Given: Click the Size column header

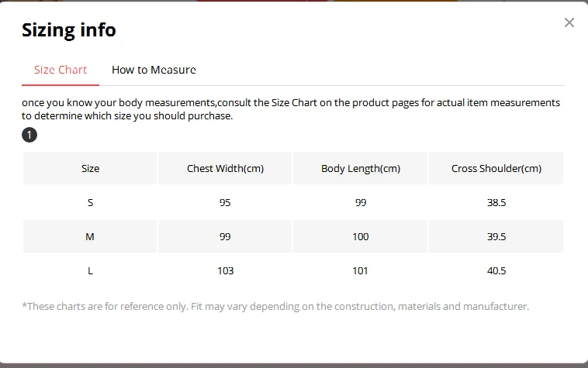Looking at the screenshot, I should pos(90,168).
